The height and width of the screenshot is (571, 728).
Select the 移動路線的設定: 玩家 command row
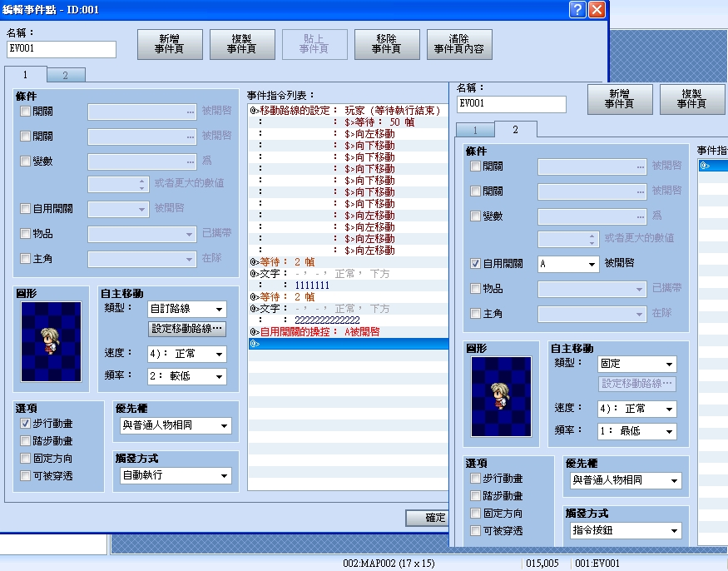point(349,111)
